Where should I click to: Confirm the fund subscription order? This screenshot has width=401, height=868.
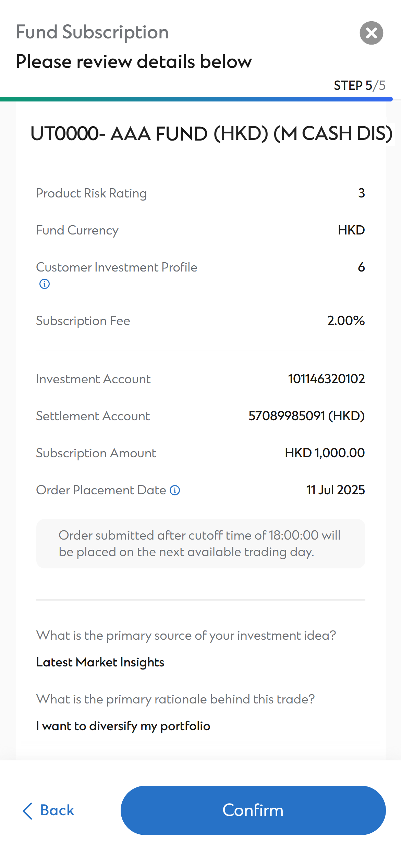[x=253, y=810]
